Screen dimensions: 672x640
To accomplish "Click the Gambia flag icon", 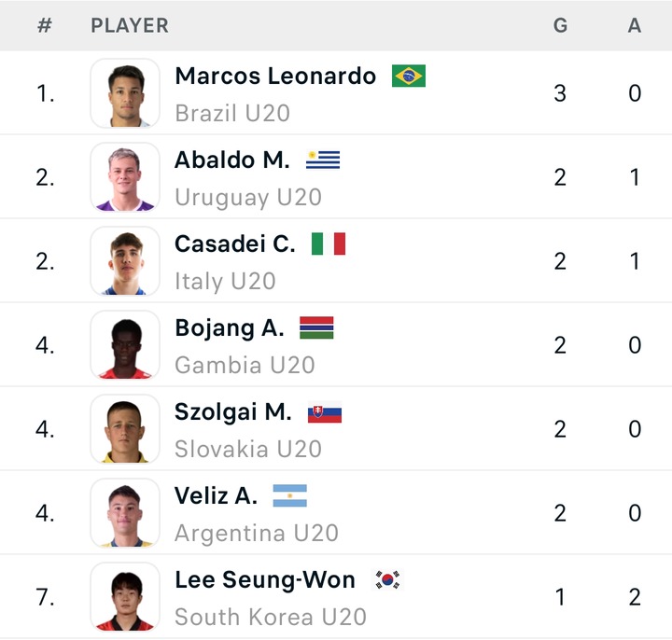I will point(316,327).
